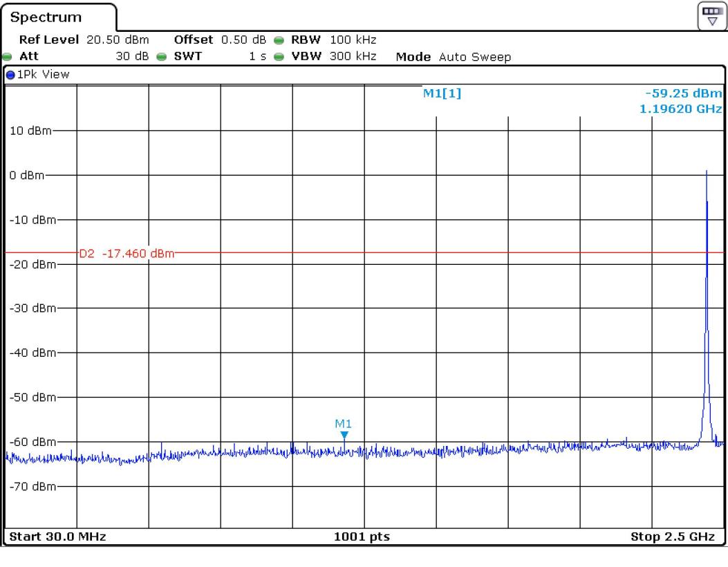
Task: Click the -59.25 dBm marker level readout
Action: [684, 93]
